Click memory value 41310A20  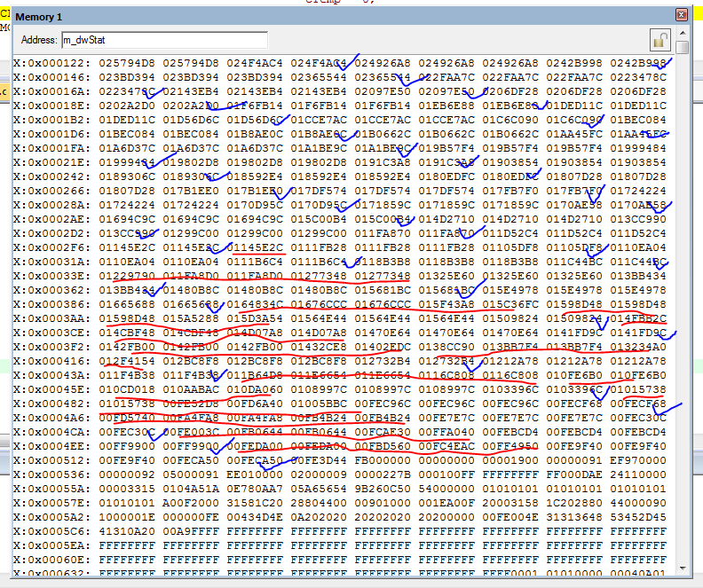[126, 531]
